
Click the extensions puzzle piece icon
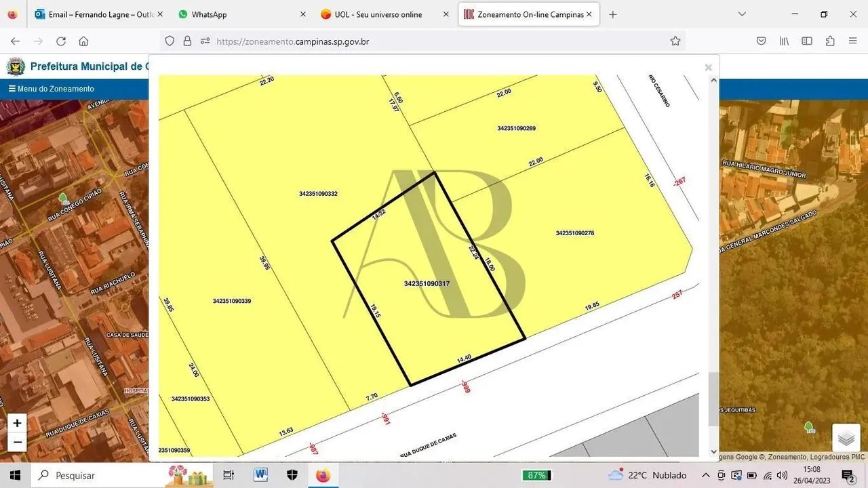pos(829,41)
